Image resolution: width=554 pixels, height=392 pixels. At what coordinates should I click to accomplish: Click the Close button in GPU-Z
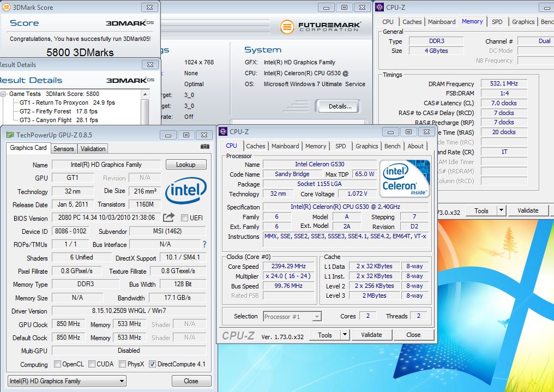[191, 381]
